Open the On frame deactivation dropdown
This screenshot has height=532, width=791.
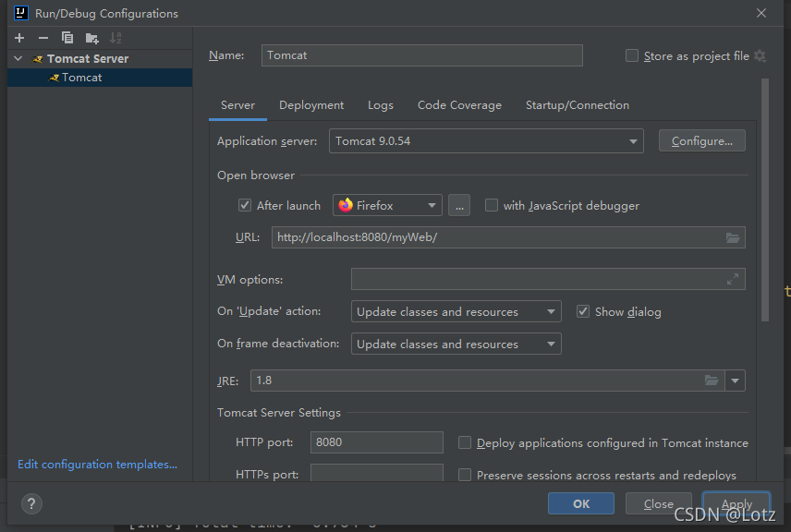click(456, 344)
